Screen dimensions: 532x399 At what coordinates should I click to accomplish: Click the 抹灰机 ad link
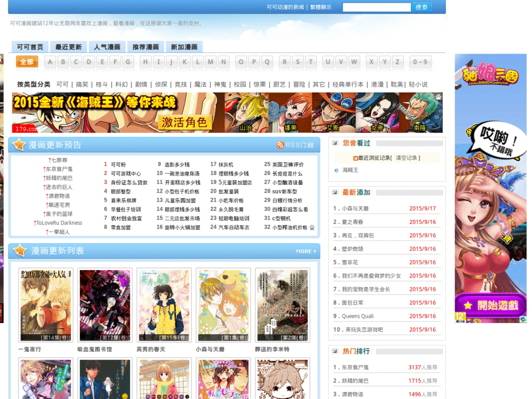[225, 165]
